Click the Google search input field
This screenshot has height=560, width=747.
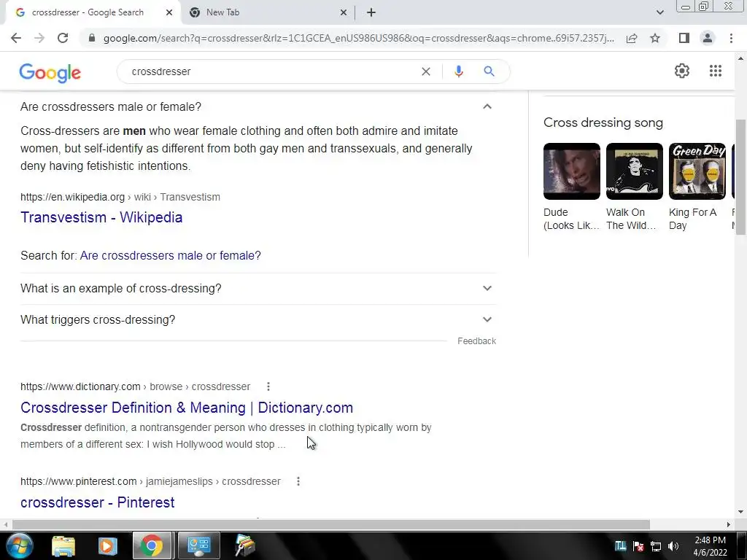271,71
